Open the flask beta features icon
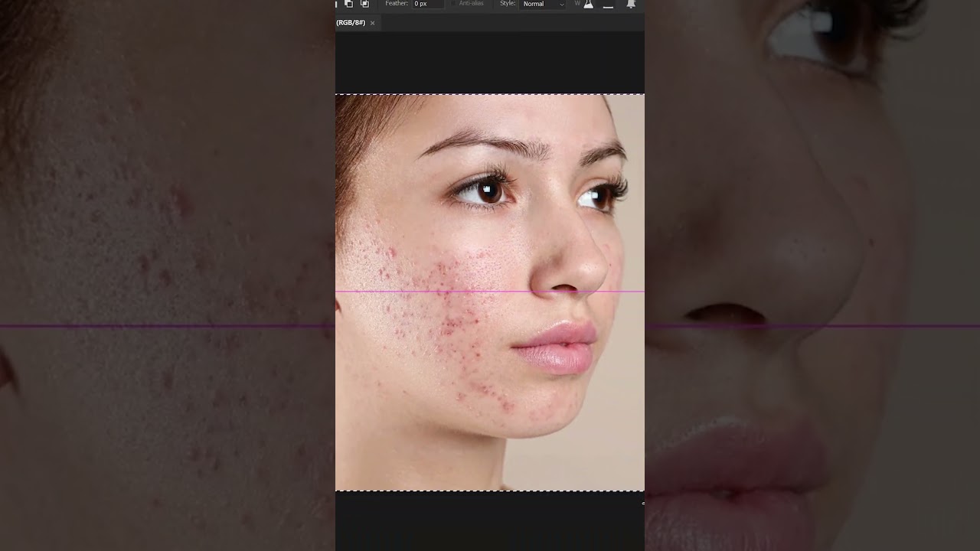The image size is (980, 551). [588, 4]
